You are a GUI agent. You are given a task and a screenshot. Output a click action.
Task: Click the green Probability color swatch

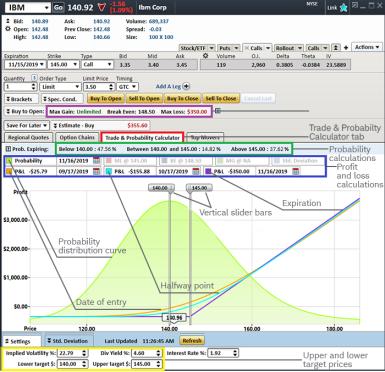click(9, 161)
